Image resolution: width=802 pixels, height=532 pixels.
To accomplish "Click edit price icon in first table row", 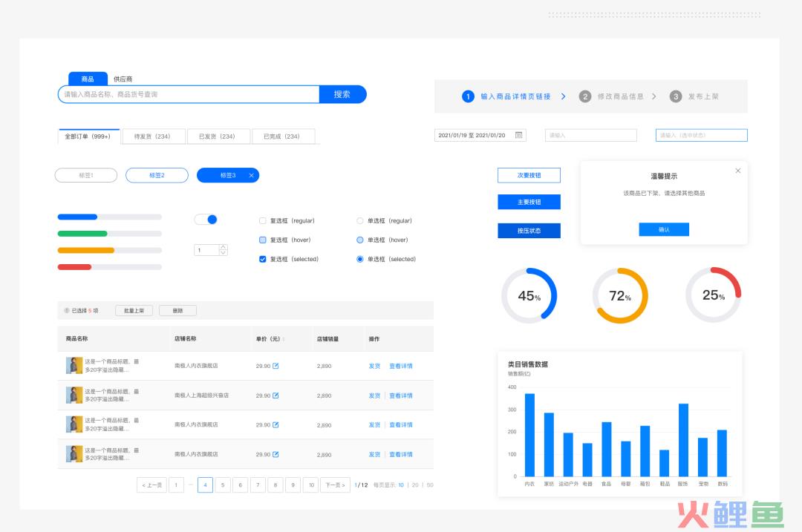I will tap(276, 366).
